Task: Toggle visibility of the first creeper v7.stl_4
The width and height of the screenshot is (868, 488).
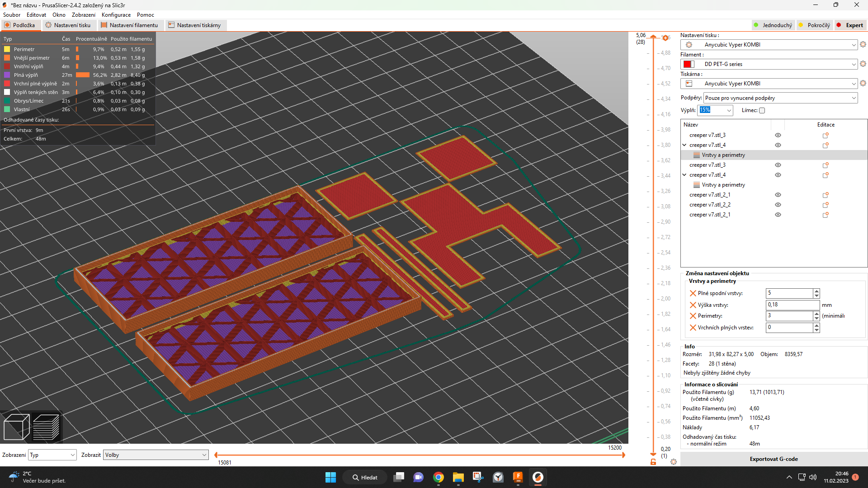Action: coord(778,145)
